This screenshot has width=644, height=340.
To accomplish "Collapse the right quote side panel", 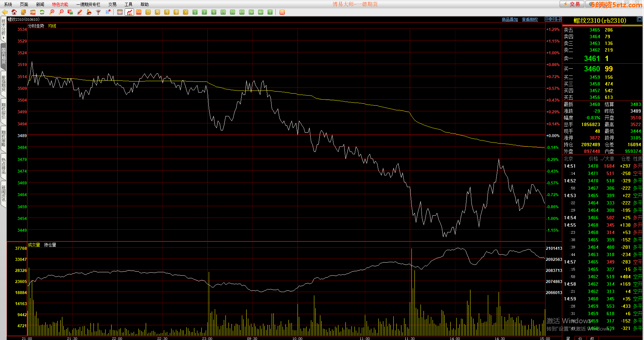I will [x=559, y=19].
